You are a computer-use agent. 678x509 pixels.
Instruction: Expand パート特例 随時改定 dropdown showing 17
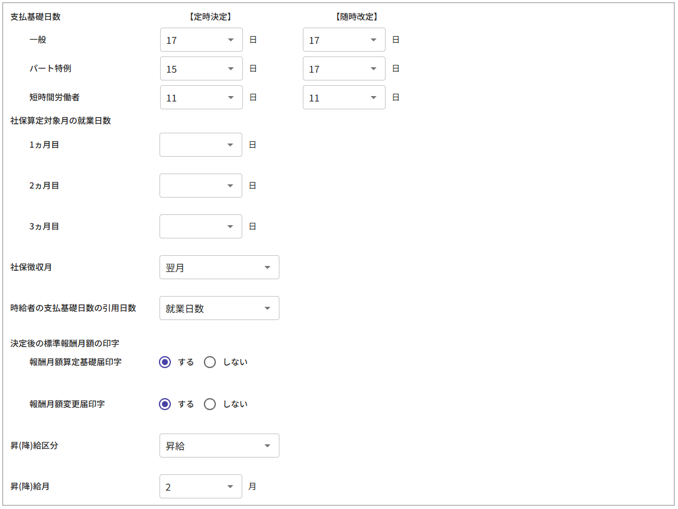[344, 69]
